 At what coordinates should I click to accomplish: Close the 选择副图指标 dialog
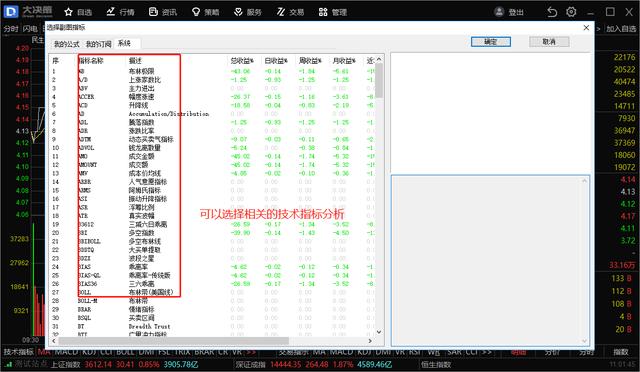click(586, 28)
